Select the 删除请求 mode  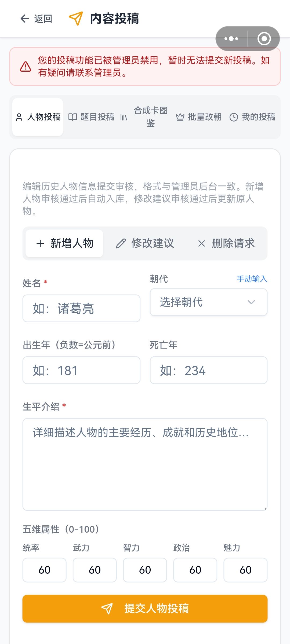pos(226,243)
